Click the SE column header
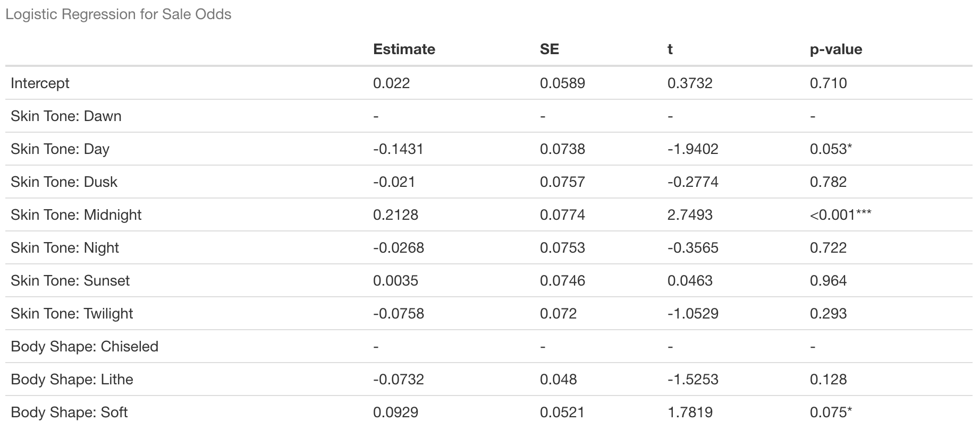Viewport: 980px width, 430px height. coord(549,49)
